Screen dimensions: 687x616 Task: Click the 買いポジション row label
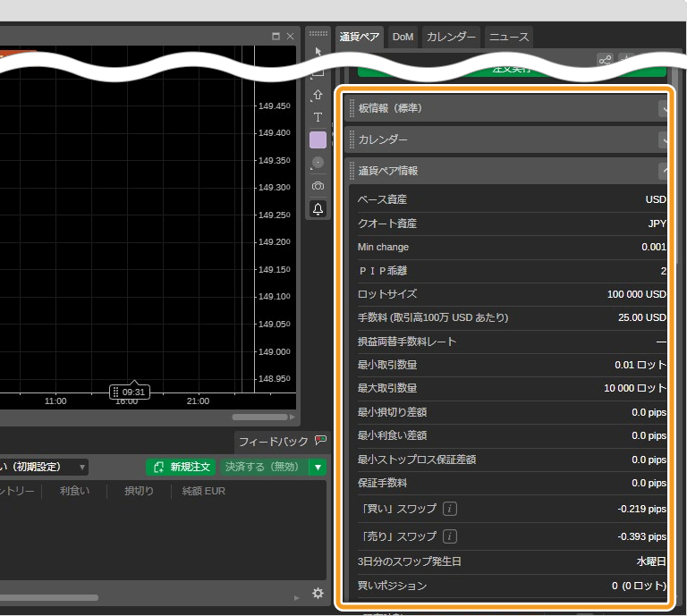point(392,586)
